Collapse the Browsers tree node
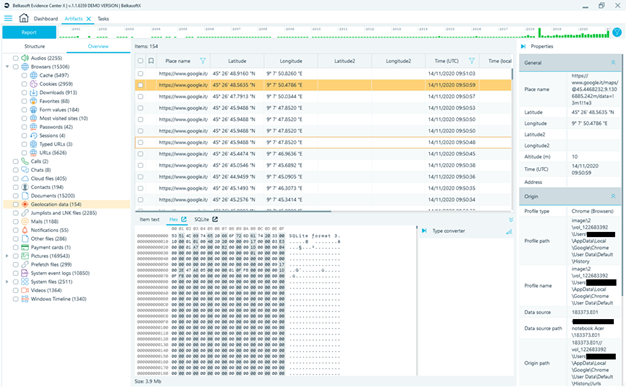Viewport: 626px width, 387px height. (x=7, y=67)
